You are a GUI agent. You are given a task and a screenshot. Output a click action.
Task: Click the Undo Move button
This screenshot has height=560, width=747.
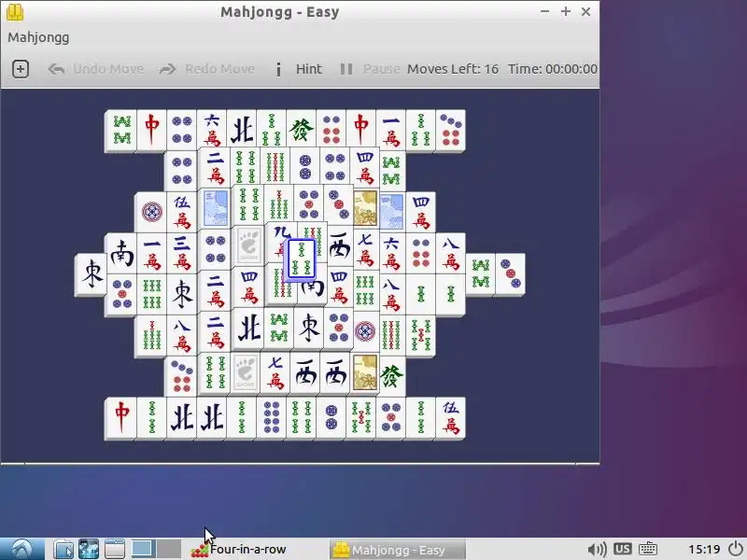coord(95,69)
